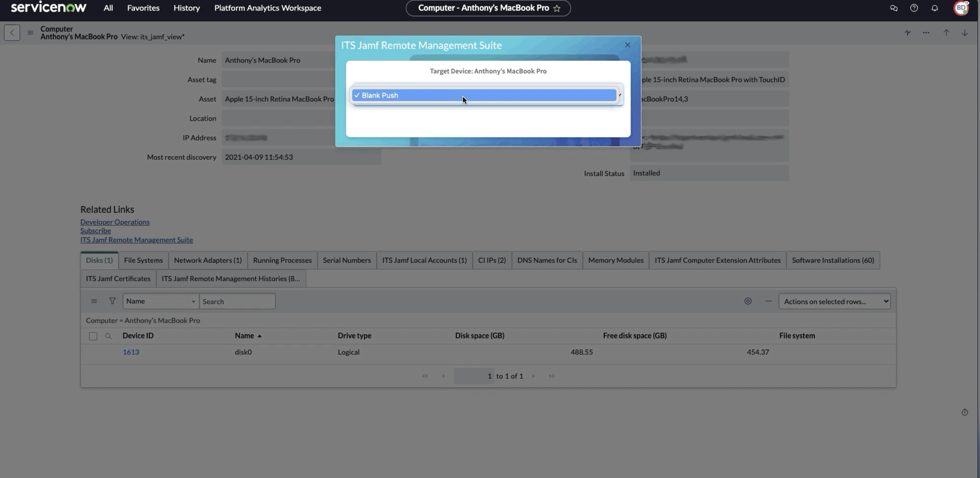
Task: Open the Favorites menu
Action: [143, 8]
